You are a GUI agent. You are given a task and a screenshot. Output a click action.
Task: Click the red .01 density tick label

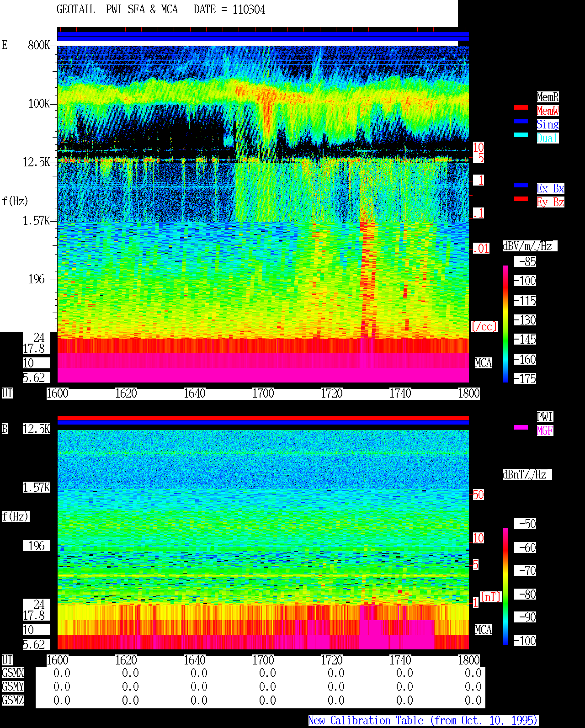(x=481, y=249)
